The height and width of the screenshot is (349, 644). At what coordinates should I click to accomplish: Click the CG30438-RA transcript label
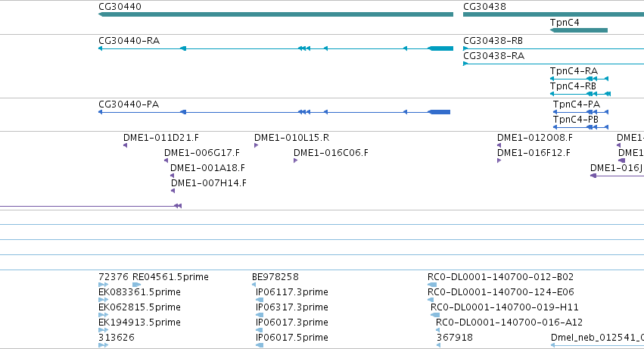click(493, 56)
